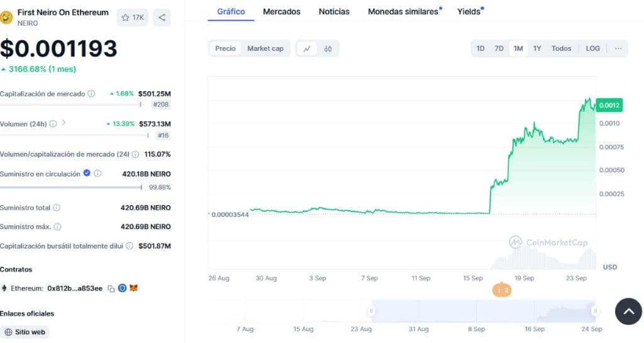Click right handle of range selector
This screenshot has width=644, height=343.
point(595,311)
